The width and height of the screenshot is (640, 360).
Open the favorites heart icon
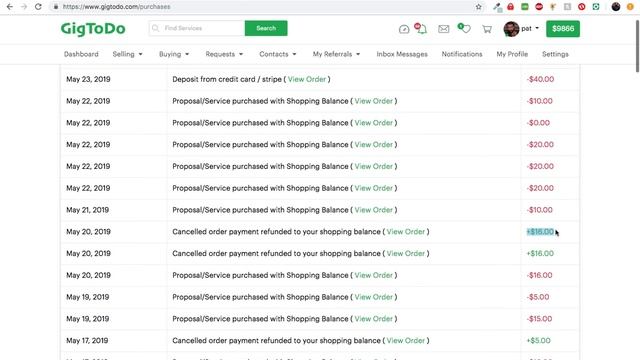coord(464,28)
